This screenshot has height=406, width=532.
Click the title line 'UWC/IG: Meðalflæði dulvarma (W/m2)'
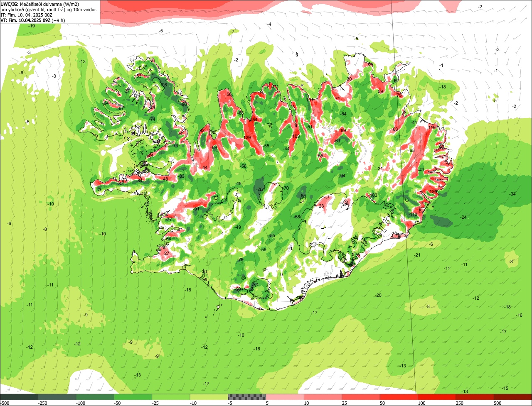pyautogui.click(x=40, y=4)
